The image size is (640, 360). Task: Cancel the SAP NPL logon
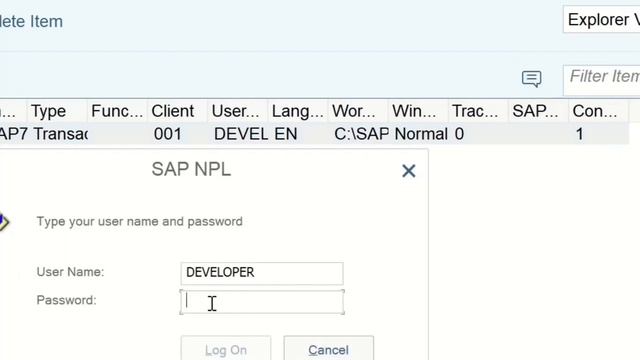[329, 349]
